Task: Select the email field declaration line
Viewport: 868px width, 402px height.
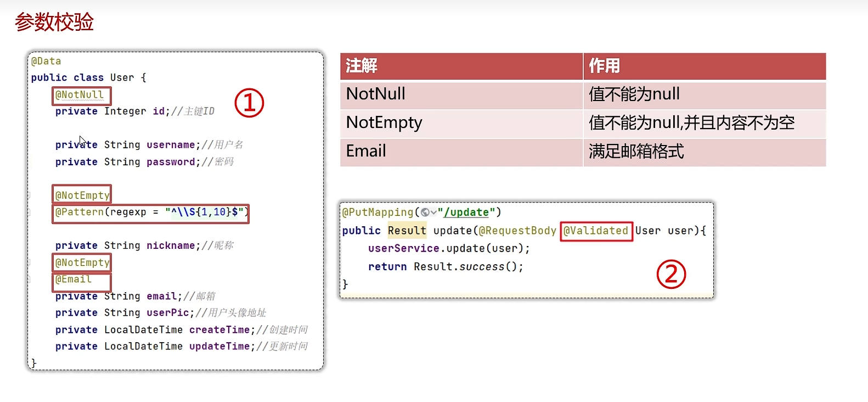Action: pyautogui.click(x=135, y=296)
